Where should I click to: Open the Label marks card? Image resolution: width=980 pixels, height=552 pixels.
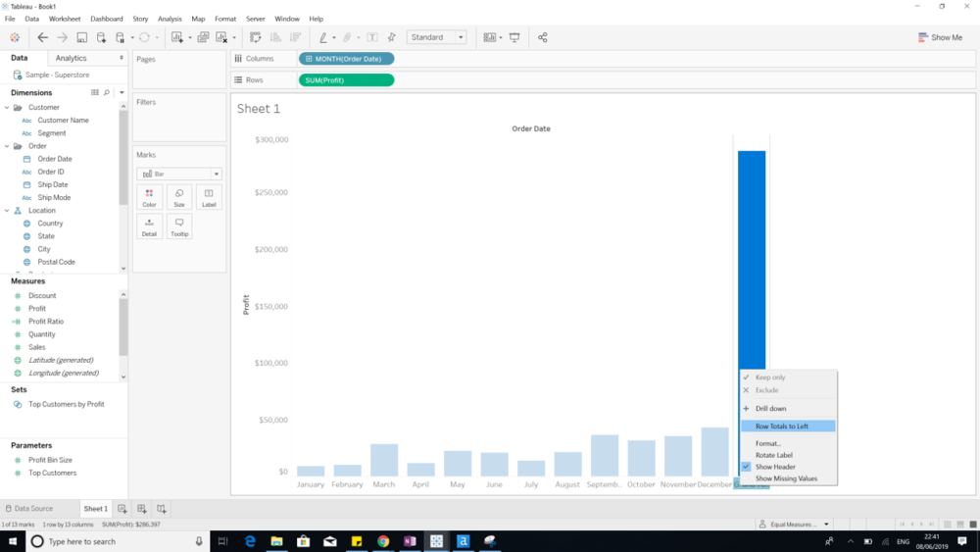click(x=209, y=197)
